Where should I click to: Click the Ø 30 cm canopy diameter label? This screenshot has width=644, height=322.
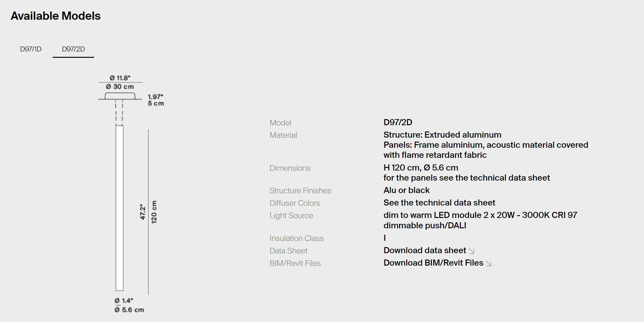coord(120,87)
